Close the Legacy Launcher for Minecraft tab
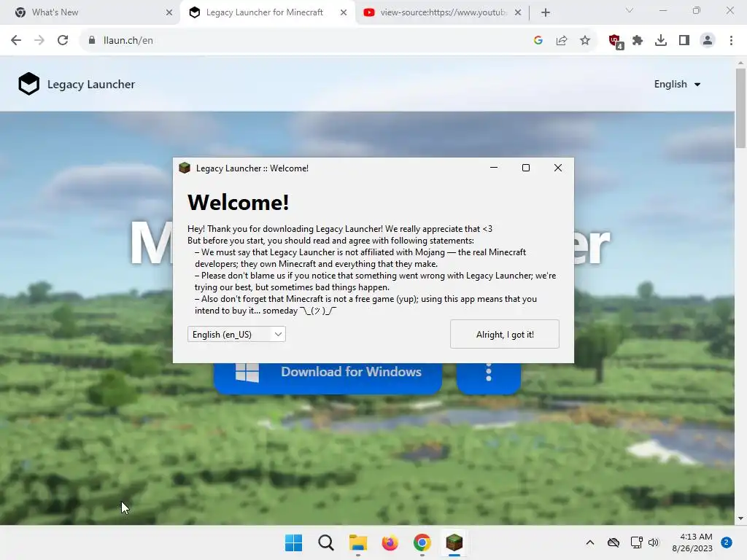The width and height of the screenshot is (747, 560). pos(344,12)
